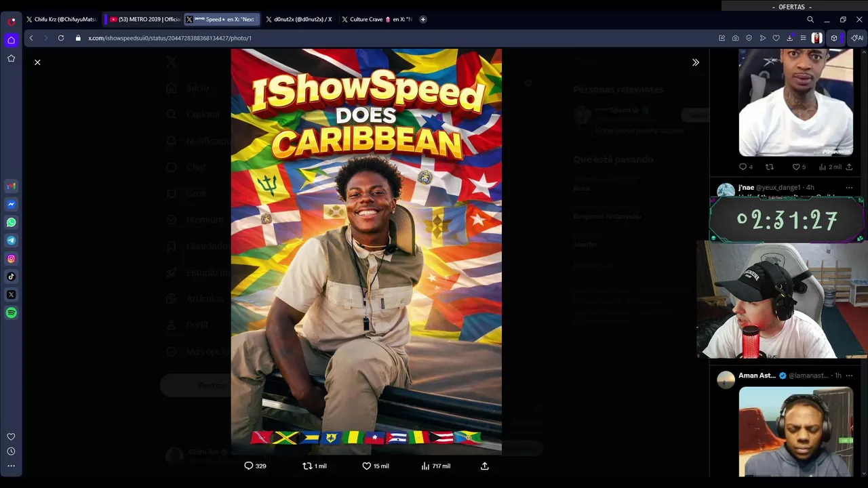Click Aman Ast profile avatar
The image size is (868, 488).
point(726,380)
